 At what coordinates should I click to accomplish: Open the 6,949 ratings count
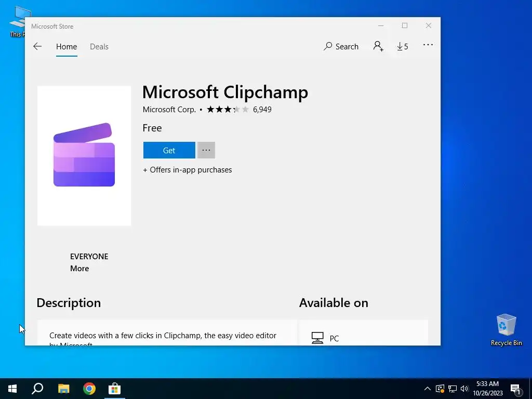(262, 109)
